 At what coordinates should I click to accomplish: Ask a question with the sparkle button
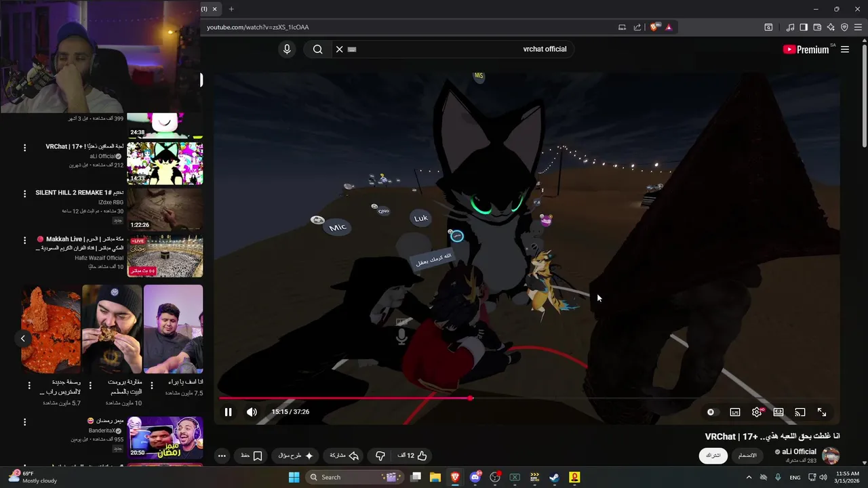point(296,455)
